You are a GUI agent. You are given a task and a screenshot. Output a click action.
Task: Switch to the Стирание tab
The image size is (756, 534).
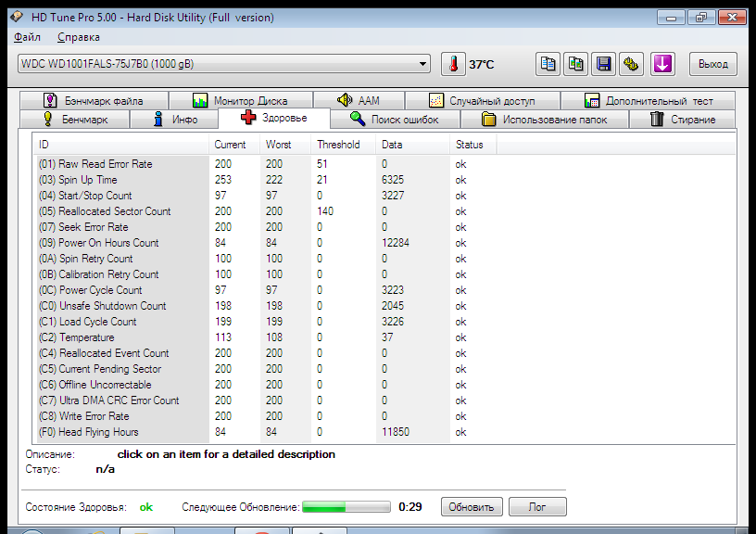683,120
